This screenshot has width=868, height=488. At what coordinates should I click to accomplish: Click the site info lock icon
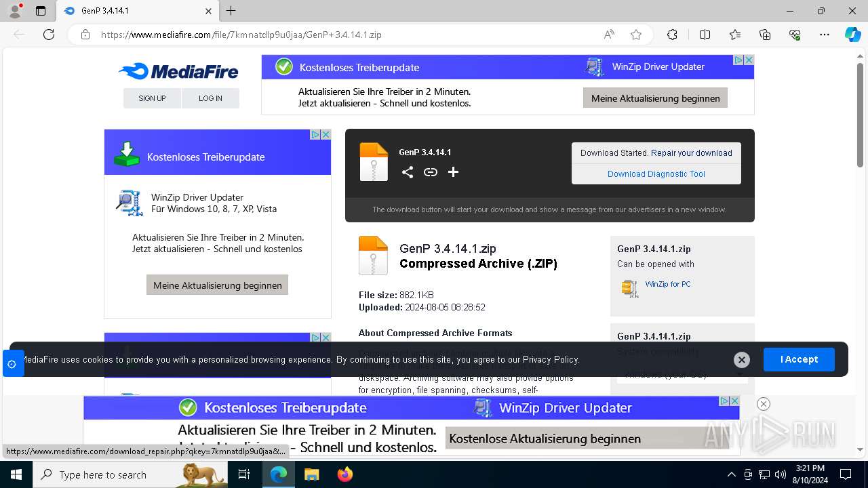click(x=85, y=35)
